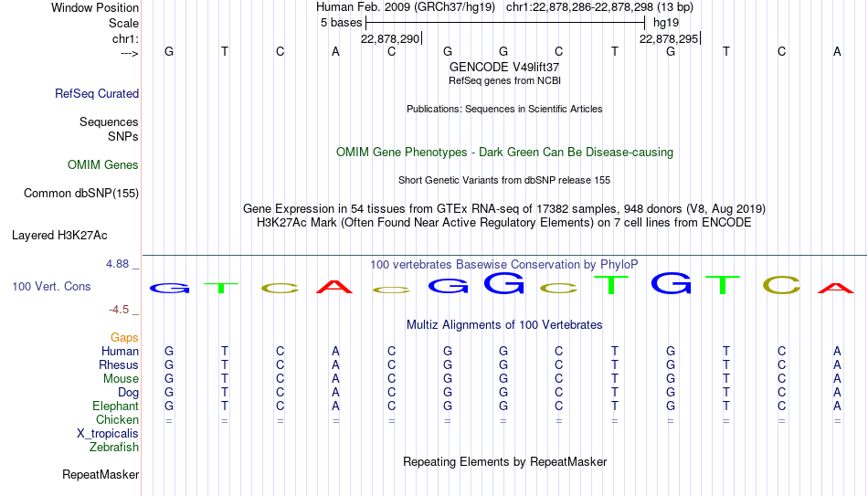Select the Common dbSNP(155) track label
Screen dimensions: 868x496
[x=81, y=194]
